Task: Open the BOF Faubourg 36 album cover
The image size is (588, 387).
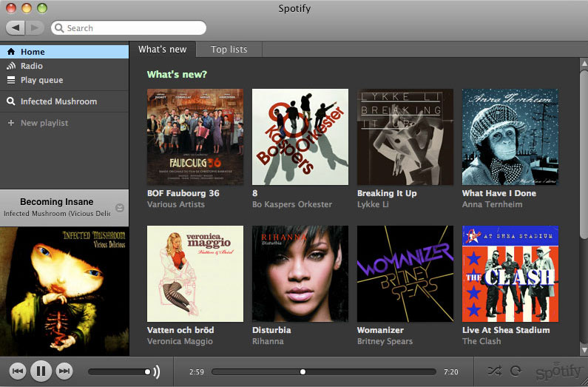Action: pos(195,137)
